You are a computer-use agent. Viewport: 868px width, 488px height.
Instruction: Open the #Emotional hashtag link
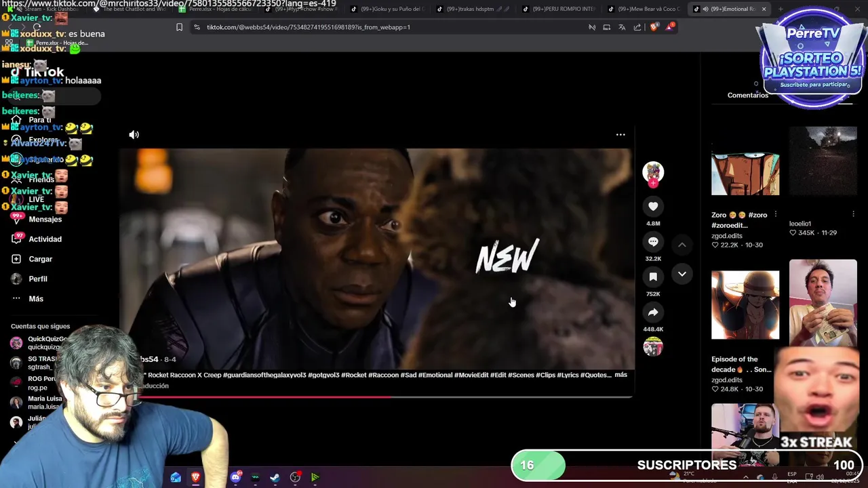click(435, 375)
